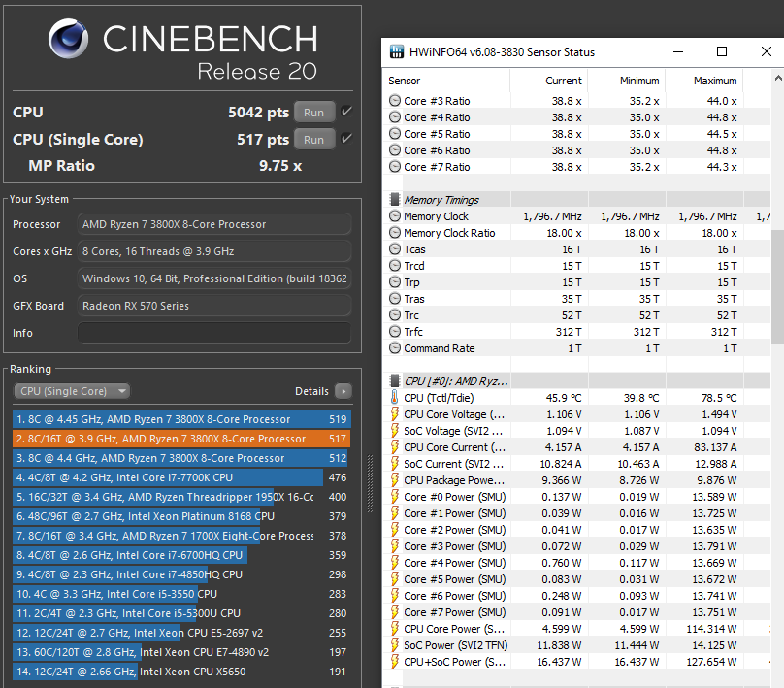Select ranking entry Intel Core i7-7700K
The width and height of the screenshot is (784, 688).
point(181,477)
